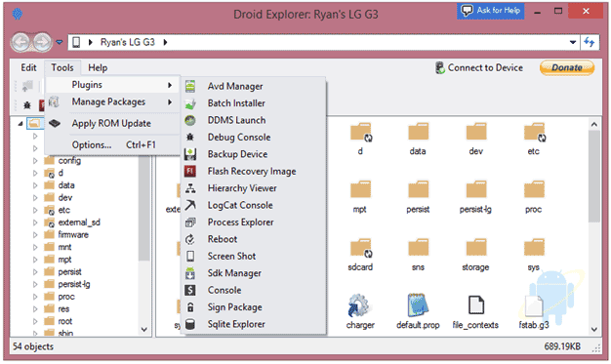Expand the root tree node
The width and height of the screenshot is (611, 364).
click(x=35, y=321)
